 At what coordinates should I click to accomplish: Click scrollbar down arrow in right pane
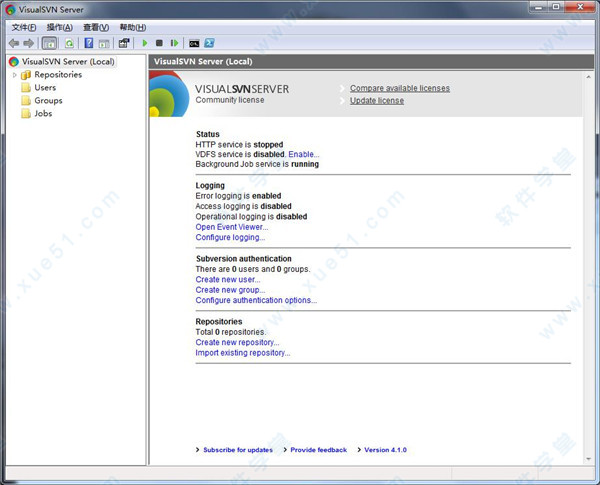point(589,459)
